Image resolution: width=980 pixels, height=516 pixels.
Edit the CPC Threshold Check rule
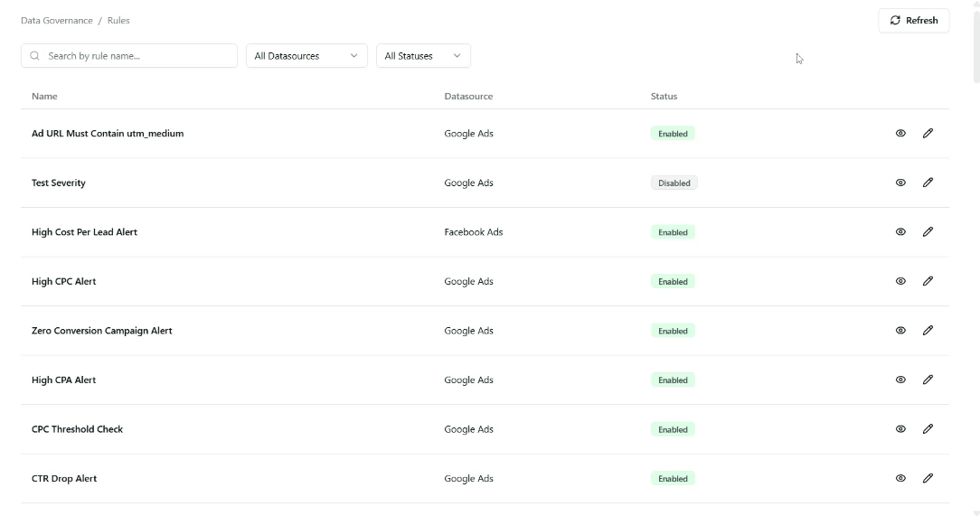[x=928, y=429]
